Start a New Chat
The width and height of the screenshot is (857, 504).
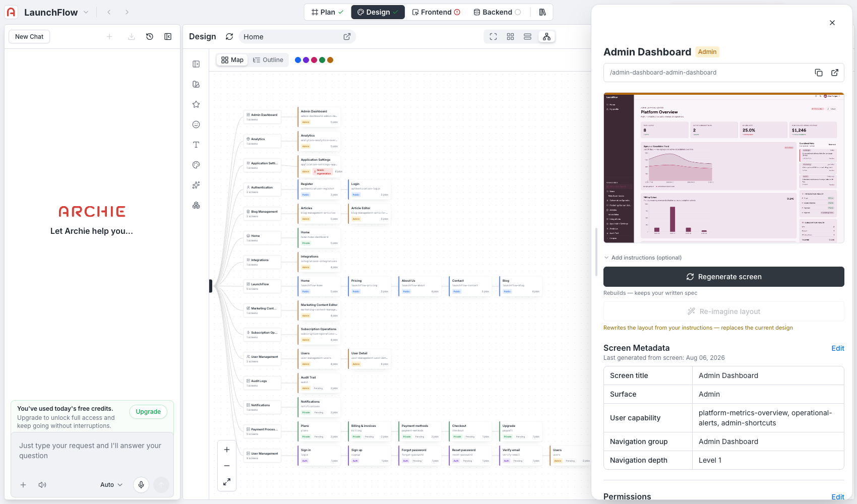pyautogui.click(x=29, y=37)
